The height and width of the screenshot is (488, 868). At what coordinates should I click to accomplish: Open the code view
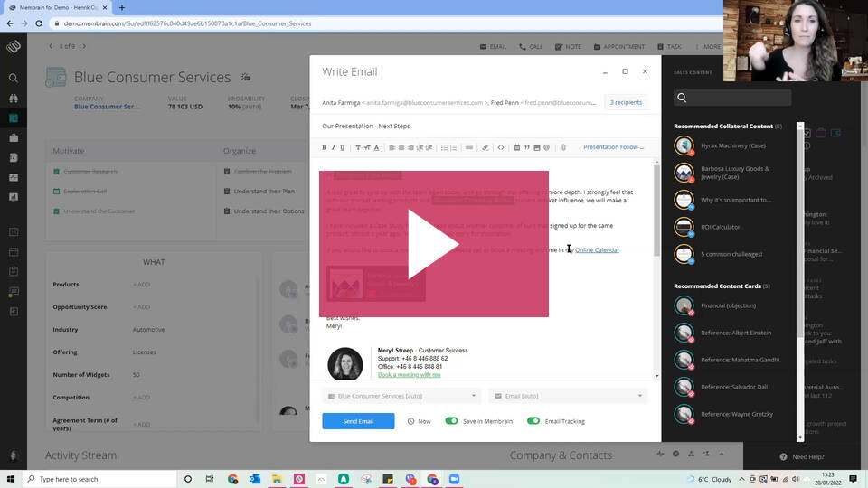[500, 147]
